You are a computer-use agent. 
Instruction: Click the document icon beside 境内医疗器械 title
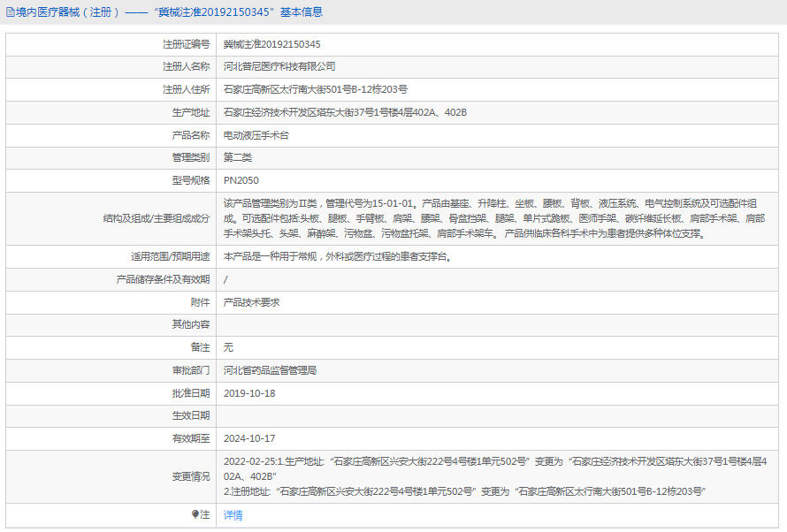pyautogui.click(x=10, y=12)
